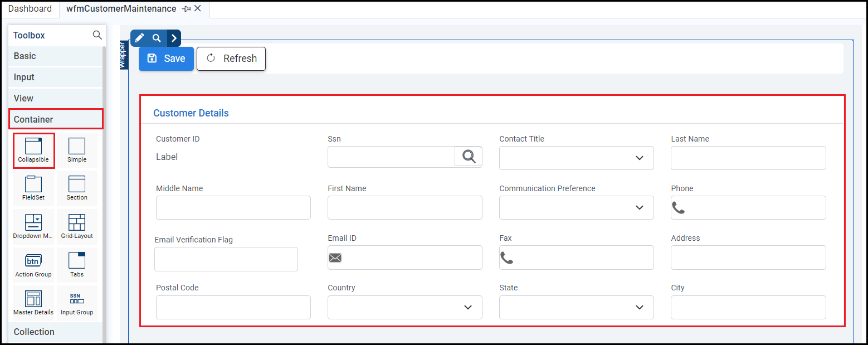The image size is (868, 345).
Task: Choose the Grid-Layout container icon
Action: [77, 223]
